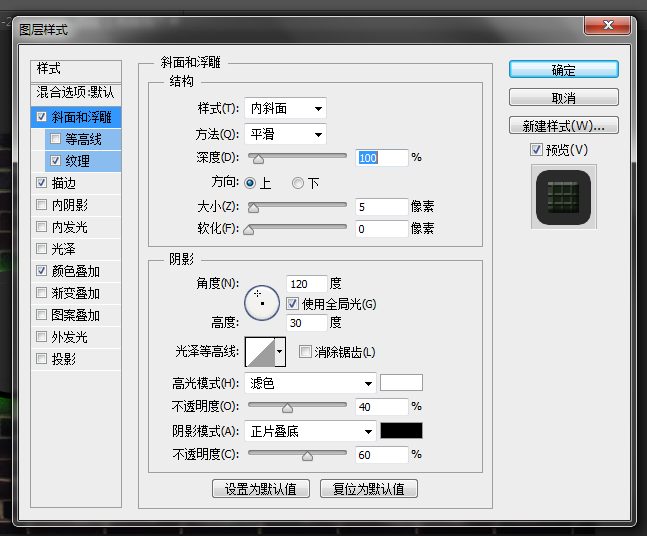The height and width of the screenshot is (536, 647).
Task: Open 混合选项:默认 settings
Action: 75,92
